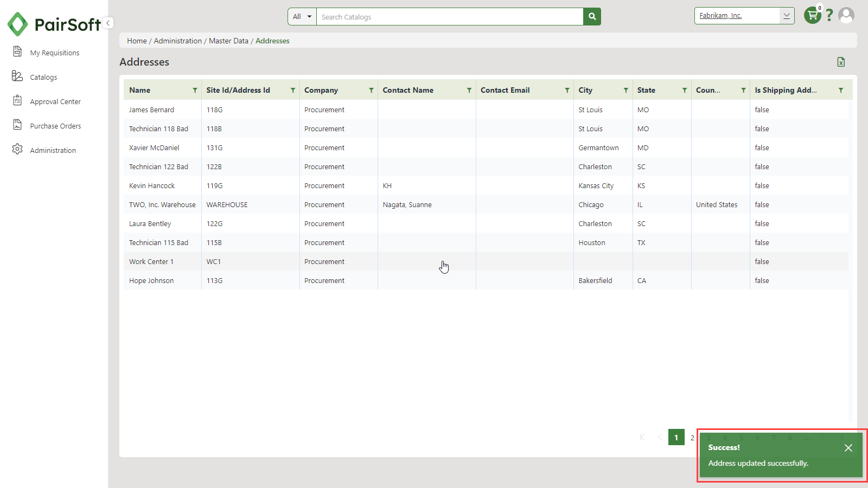Select the TWO, Inc. Warehouse row
Viewport: 868px width, 488px height.
coord(486,204)
